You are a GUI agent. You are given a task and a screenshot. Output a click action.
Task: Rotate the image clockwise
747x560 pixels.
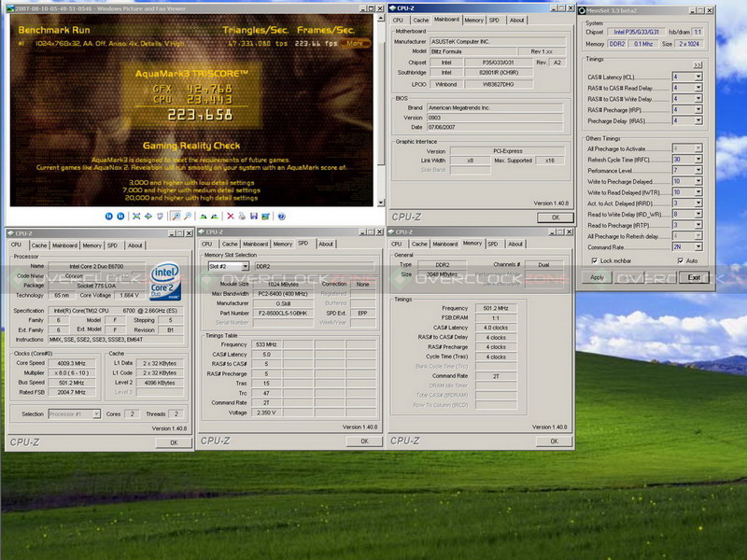pos(203,217)
